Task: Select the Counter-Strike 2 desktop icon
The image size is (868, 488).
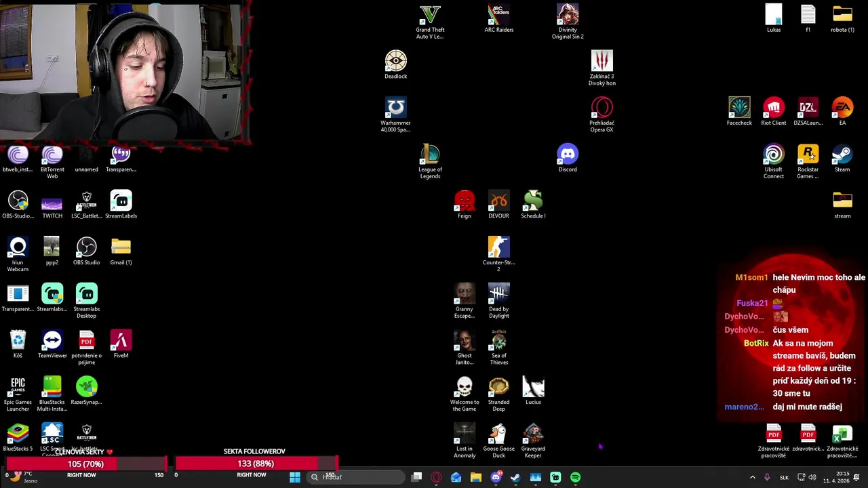Action: (x=498, y=254)
